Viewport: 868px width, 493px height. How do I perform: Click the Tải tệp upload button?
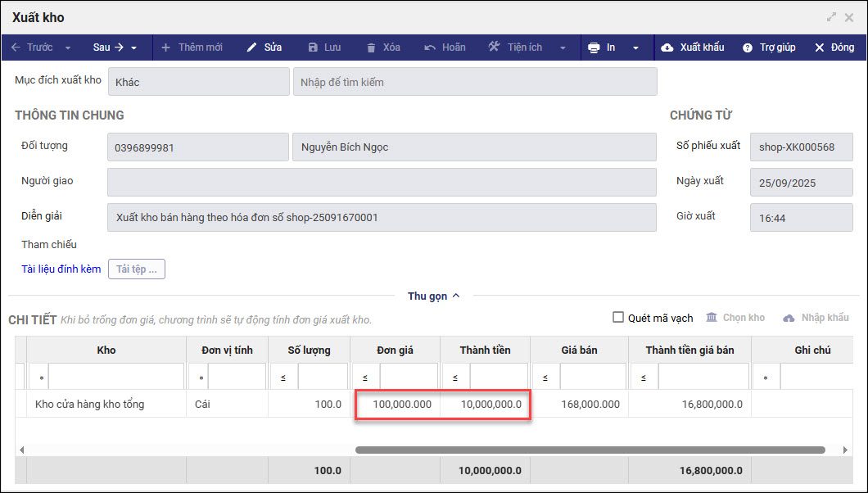click(137, 269)
